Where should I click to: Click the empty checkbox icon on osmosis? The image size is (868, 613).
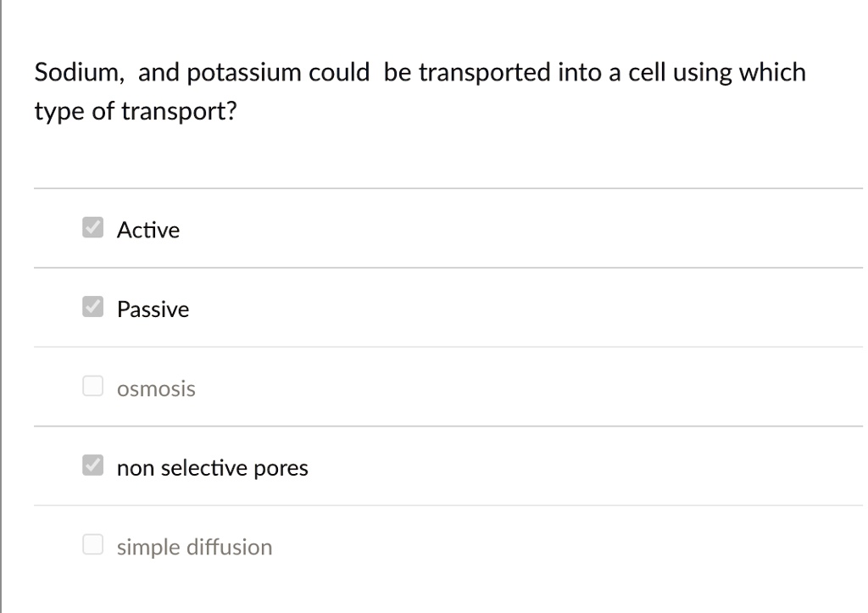point(92,385)
